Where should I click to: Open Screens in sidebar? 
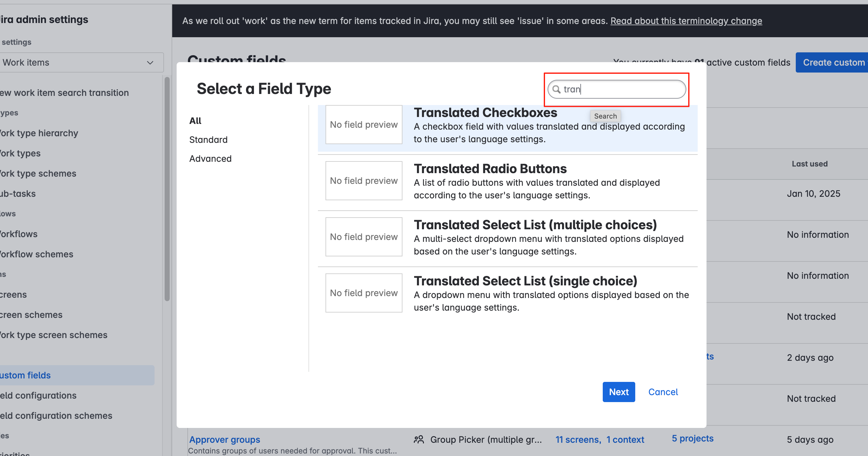tap(13, 295)
